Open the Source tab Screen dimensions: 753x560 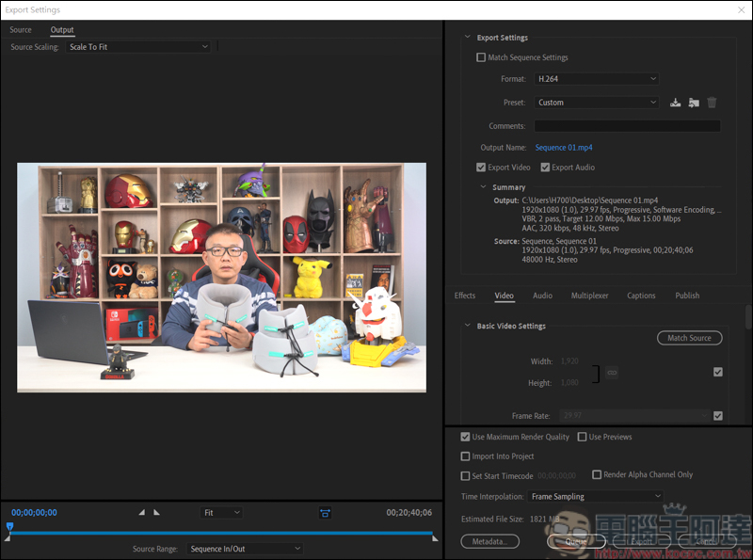(21, 30)
